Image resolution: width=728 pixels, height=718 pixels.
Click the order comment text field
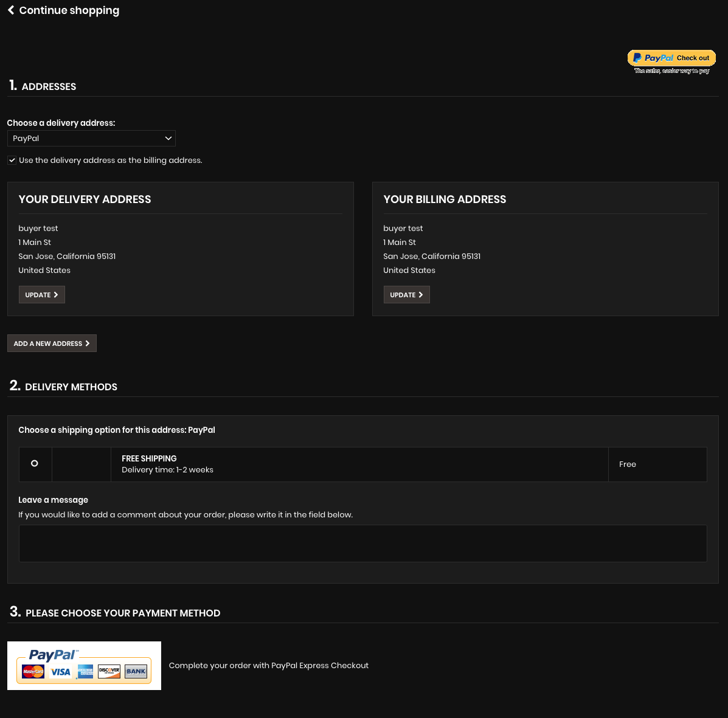click(x=362, y=544)
